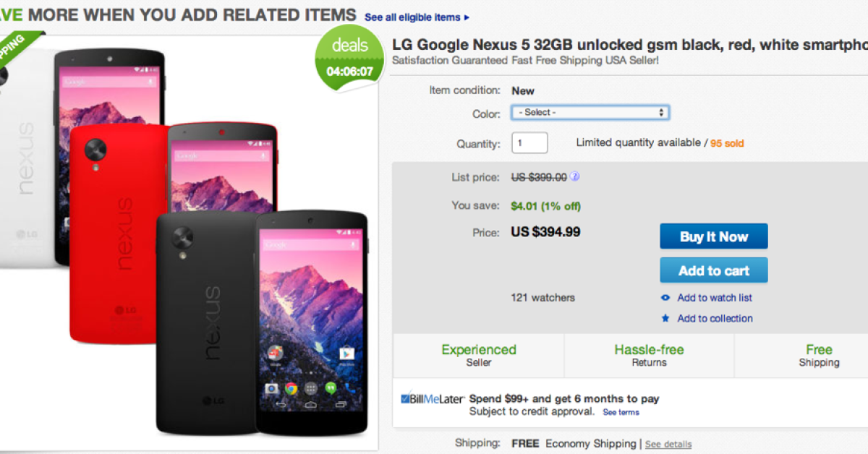
Task: Select the Free Shipping tab
Action: [819, 355]
